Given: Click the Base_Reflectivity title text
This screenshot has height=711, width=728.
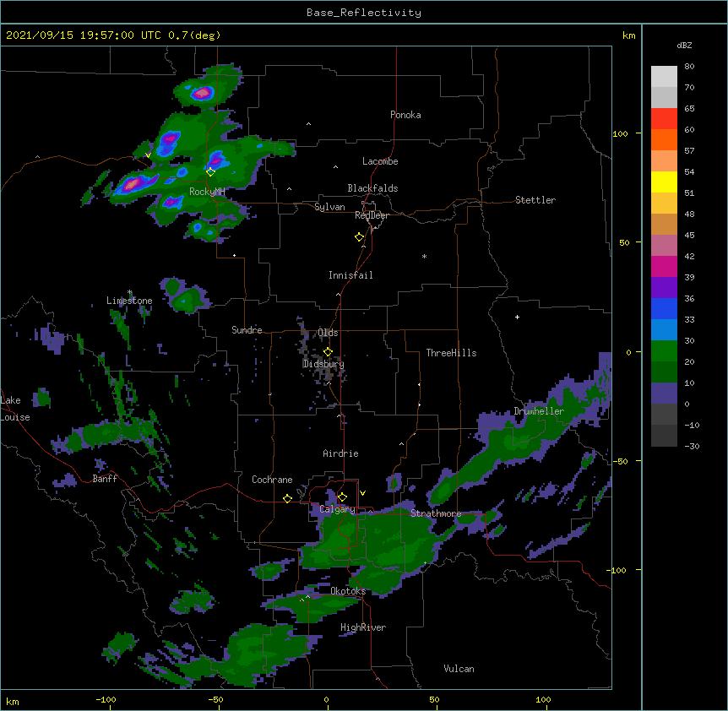Looking at the screenshot, I should pyautogui.click(x=364, y=13).
